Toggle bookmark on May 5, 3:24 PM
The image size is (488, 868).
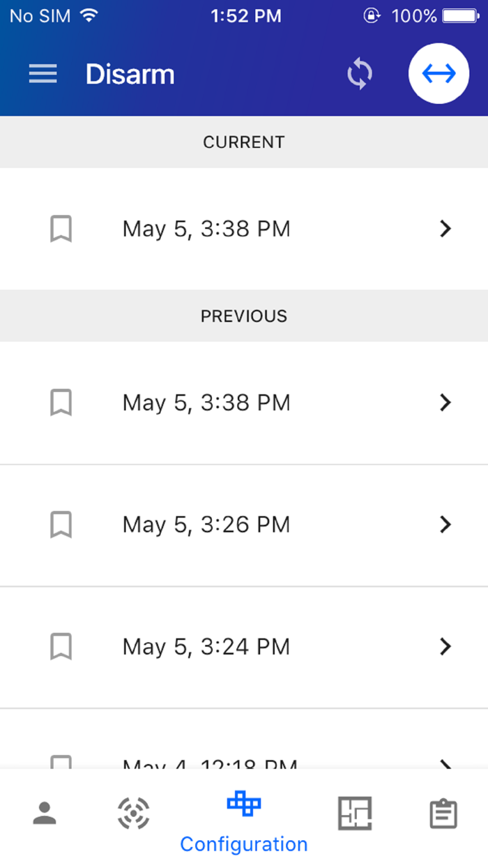tap(61, 647)
